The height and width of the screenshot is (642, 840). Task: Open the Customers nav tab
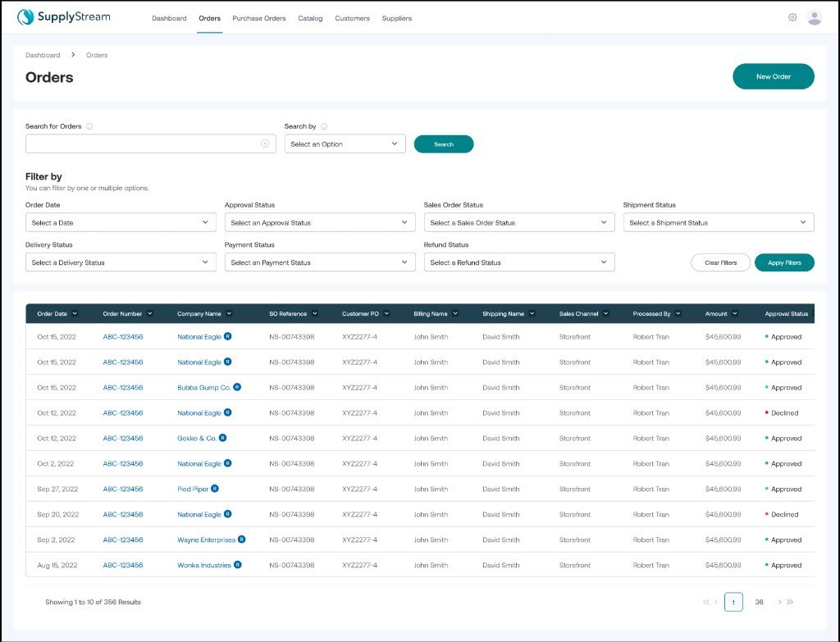click(x=353, y=18)
